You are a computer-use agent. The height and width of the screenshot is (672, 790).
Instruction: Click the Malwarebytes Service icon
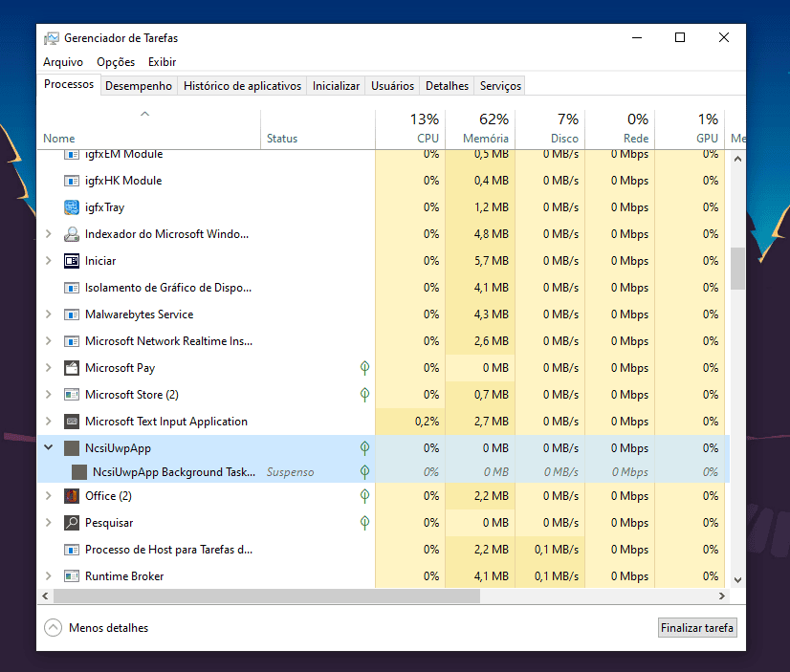(x=72, y=314)
